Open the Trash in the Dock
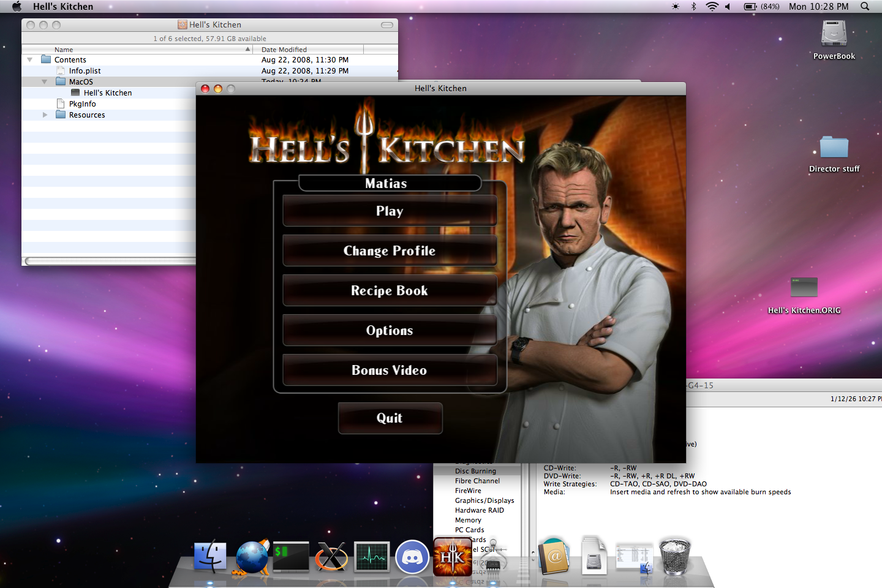Screen dimensions: 882x588 674,556
